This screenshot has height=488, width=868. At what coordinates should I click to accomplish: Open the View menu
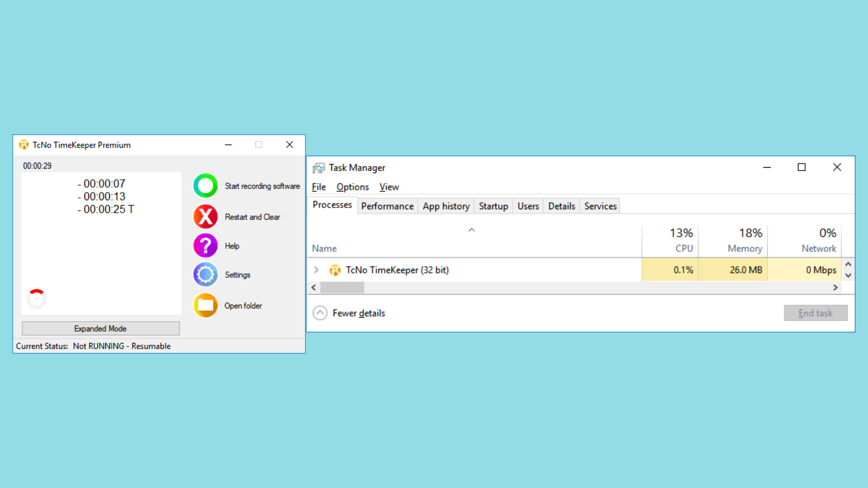click(x=389, y=187)
